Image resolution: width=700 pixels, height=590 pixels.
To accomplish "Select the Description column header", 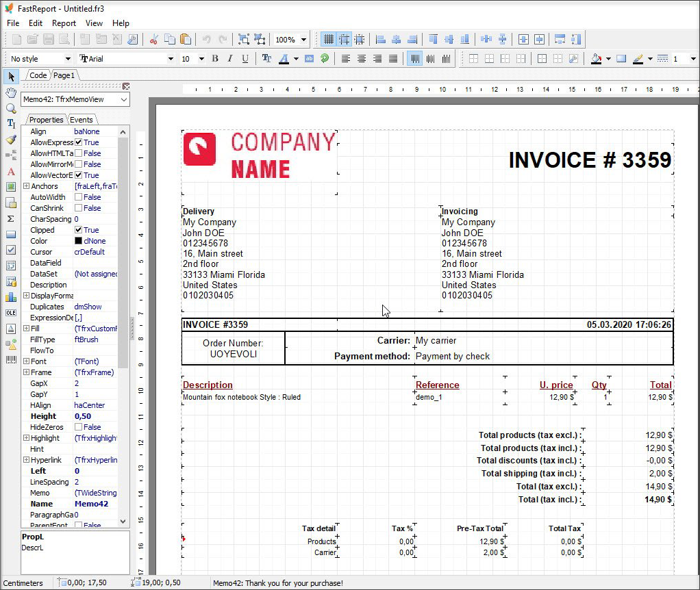I will click(208, 385).
